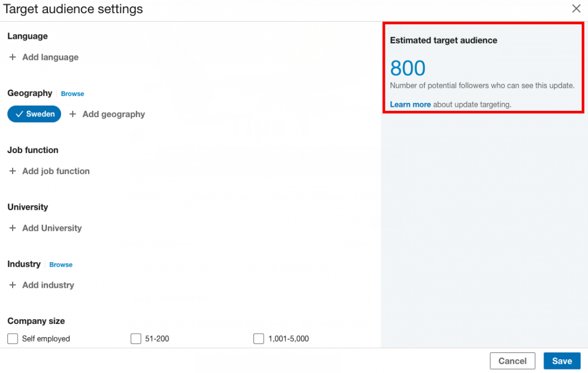This screenshot has height=373, width=588.
Task: Cancel the audience settings changes
Action: [512, 361]
